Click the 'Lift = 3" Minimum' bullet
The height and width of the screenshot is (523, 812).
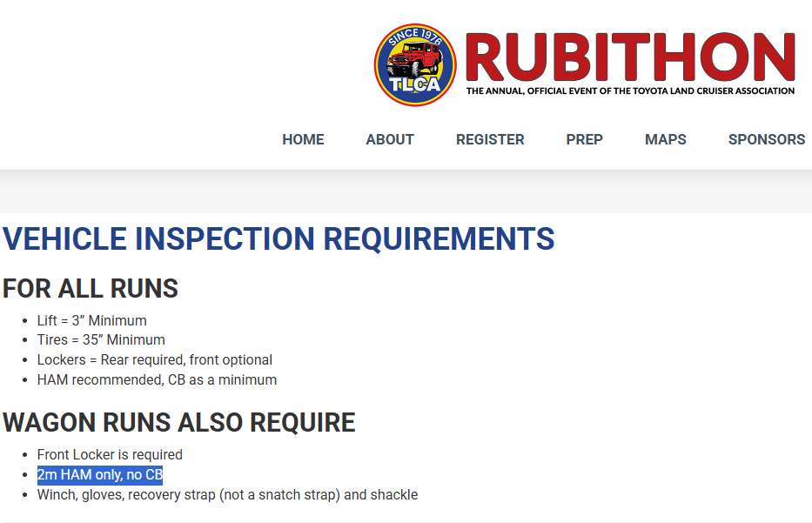[x=91, y=320]
